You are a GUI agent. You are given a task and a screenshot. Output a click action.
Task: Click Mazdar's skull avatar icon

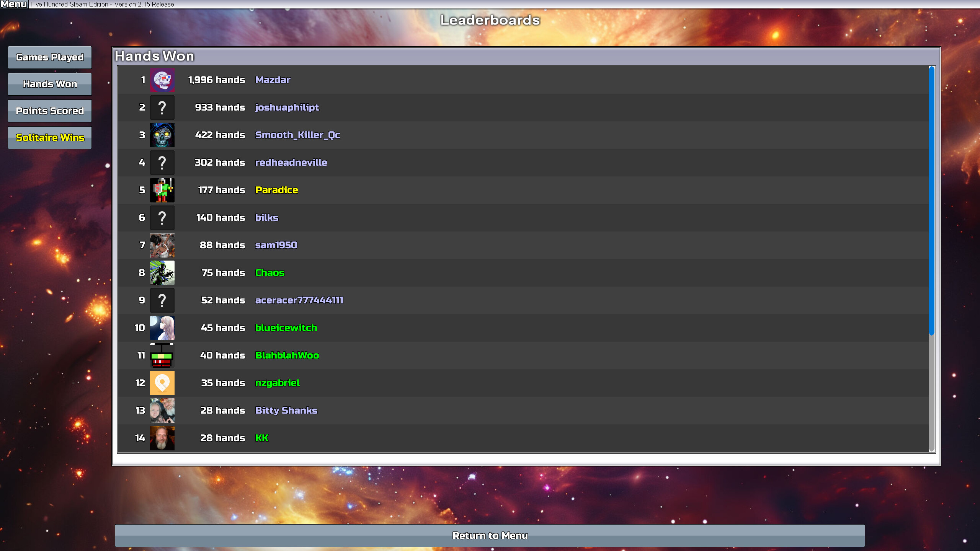[x=162, y=80]
